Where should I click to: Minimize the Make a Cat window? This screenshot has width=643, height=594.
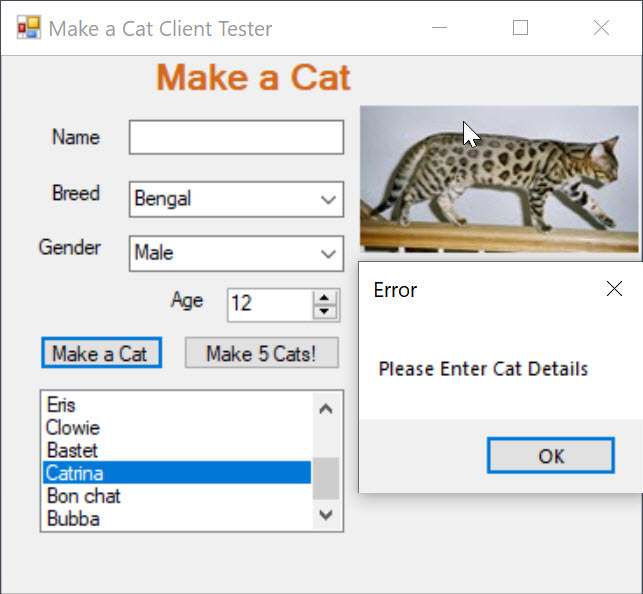(x=439, y=28)
